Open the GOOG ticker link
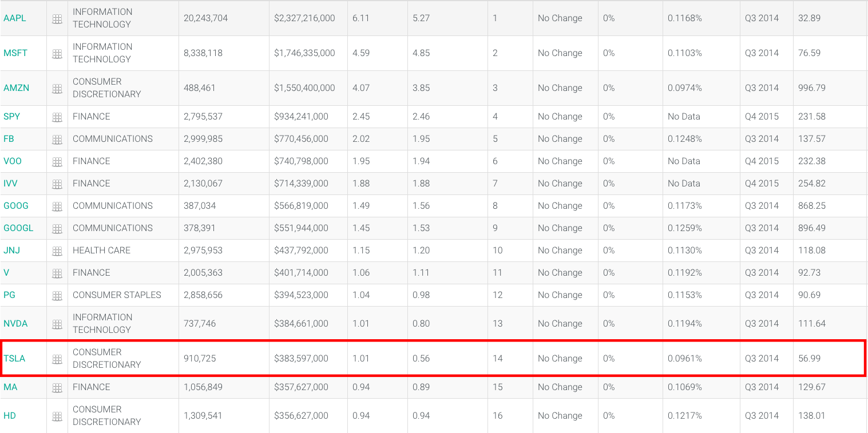 pos(16,206)
